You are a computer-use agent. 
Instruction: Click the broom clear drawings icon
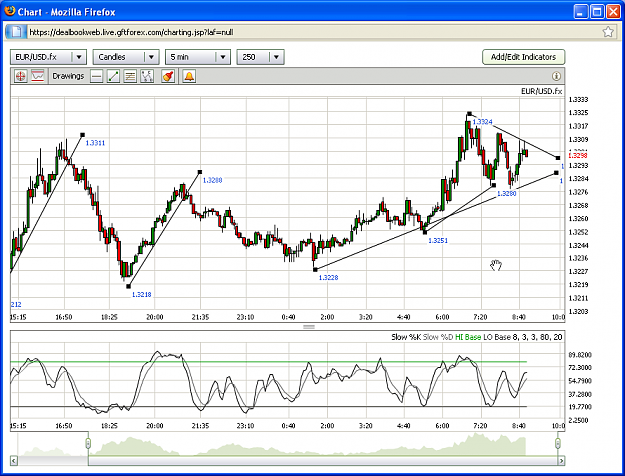[x=168, y=76]
